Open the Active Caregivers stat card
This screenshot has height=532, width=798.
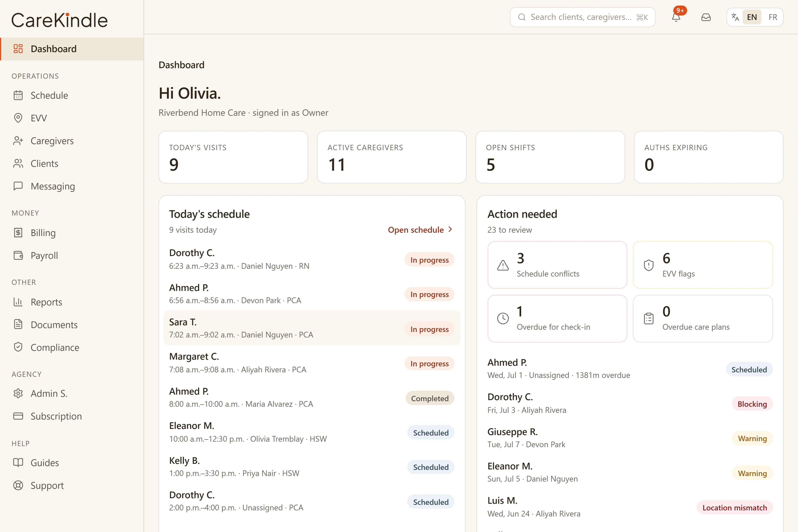point(392,157)
